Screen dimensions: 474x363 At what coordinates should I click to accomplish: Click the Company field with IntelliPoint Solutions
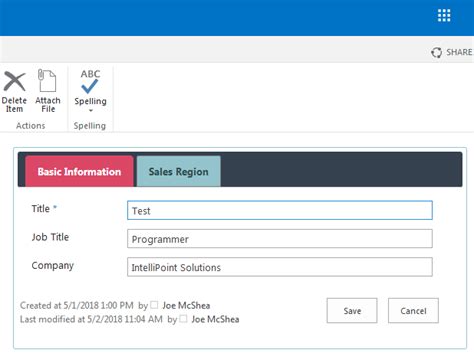tap(280, 267)
